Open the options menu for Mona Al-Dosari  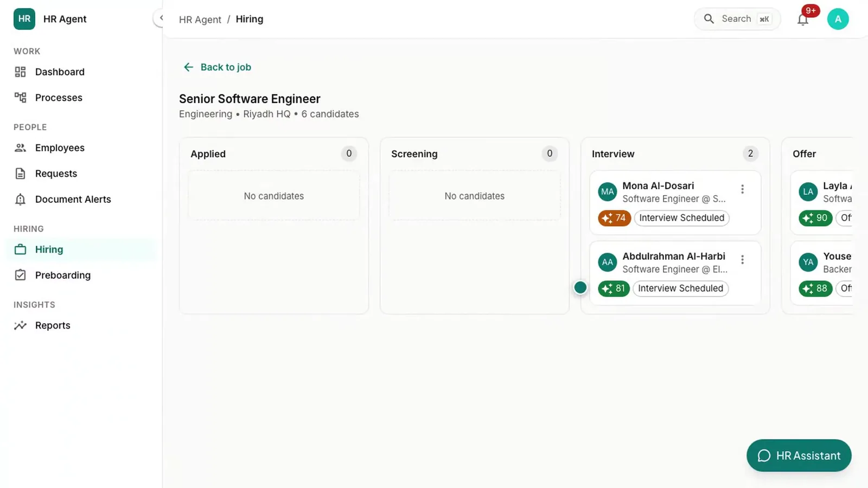742,189
